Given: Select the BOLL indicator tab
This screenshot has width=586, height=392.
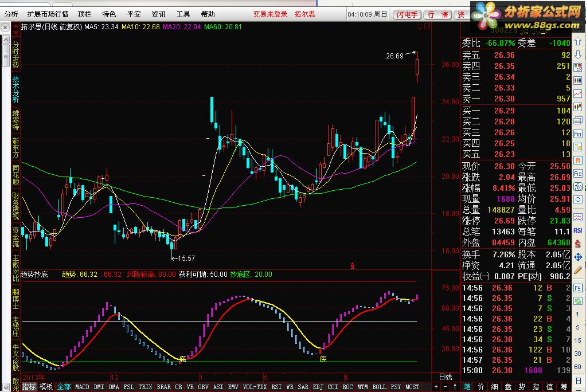Looking at the screenshot, I should pos(380,387).
